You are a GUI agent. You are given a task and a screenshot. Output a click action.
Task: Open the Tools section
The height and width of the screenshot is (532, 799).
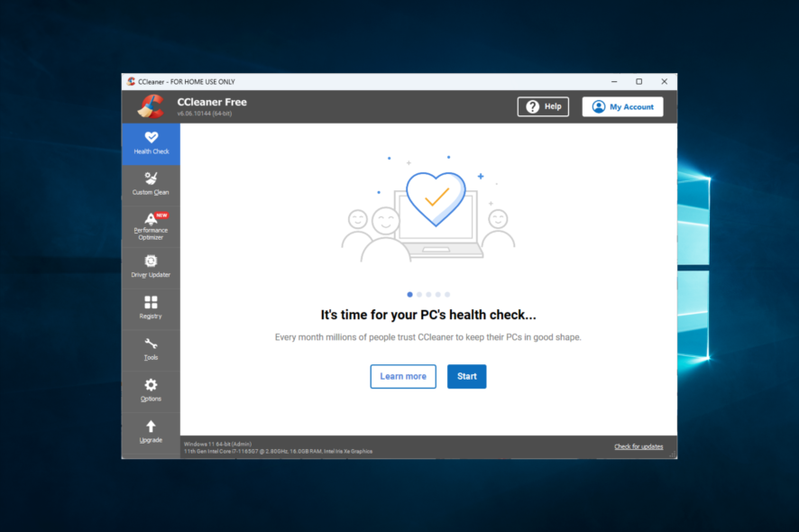tap(151, 351)
